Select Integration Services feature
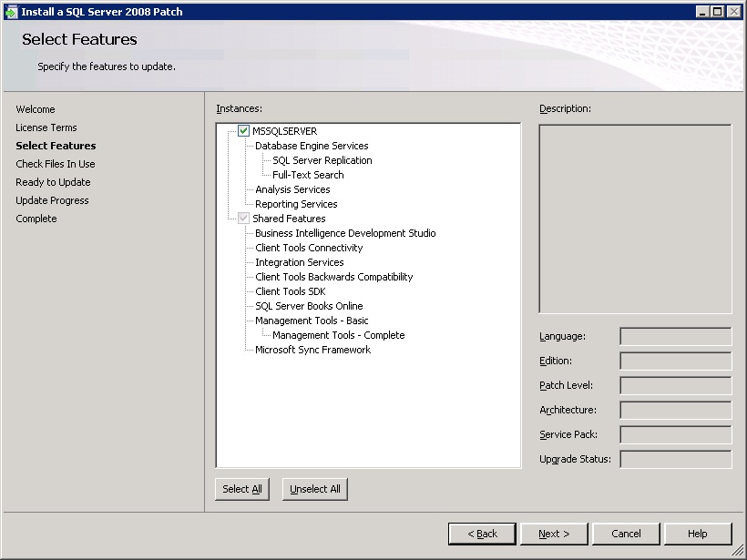This screenshot has height=560, width=747. tap(299, 262)
